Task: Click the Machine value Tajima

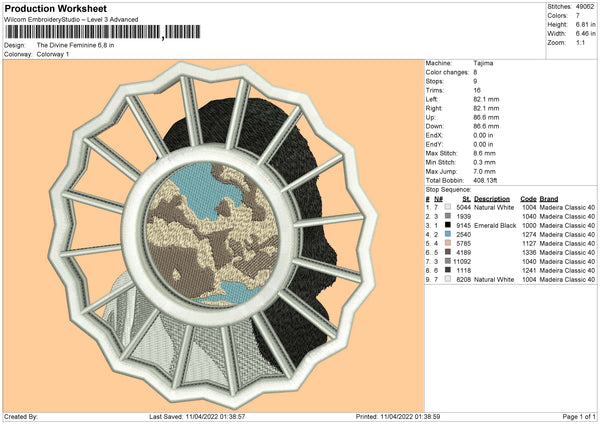Action: coord(483,63)
